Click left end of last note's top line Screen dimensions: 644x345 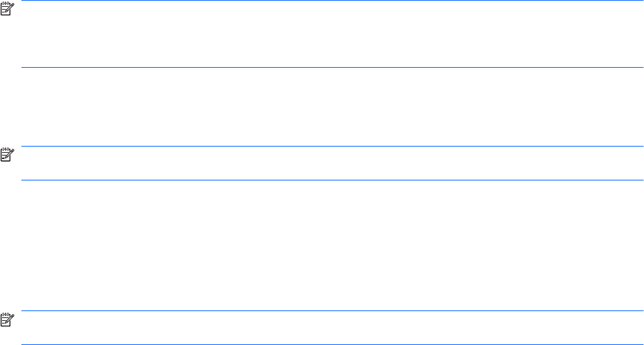pyautogui.click(x=24, y=310)
